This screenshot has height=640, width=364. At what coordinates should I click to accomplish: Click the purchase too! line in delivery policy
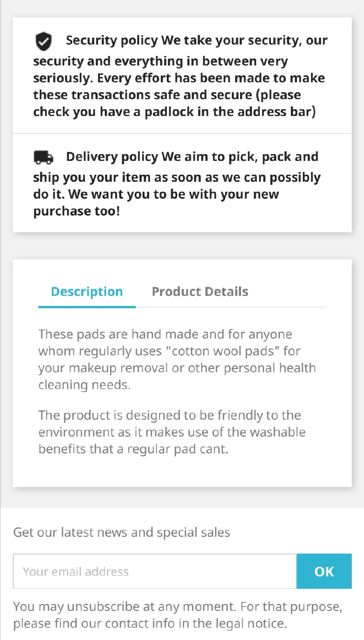click(x=77, y=211)
